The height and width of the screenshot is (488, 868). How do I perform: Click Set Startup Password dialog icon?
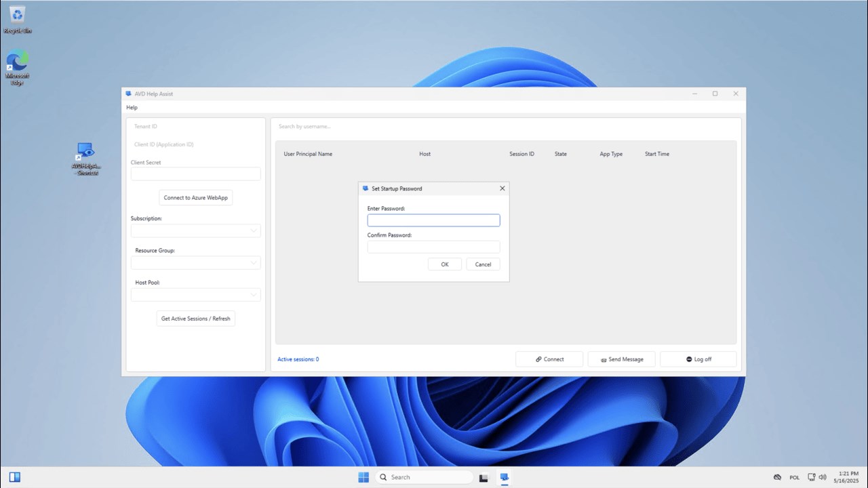(366, 188)
